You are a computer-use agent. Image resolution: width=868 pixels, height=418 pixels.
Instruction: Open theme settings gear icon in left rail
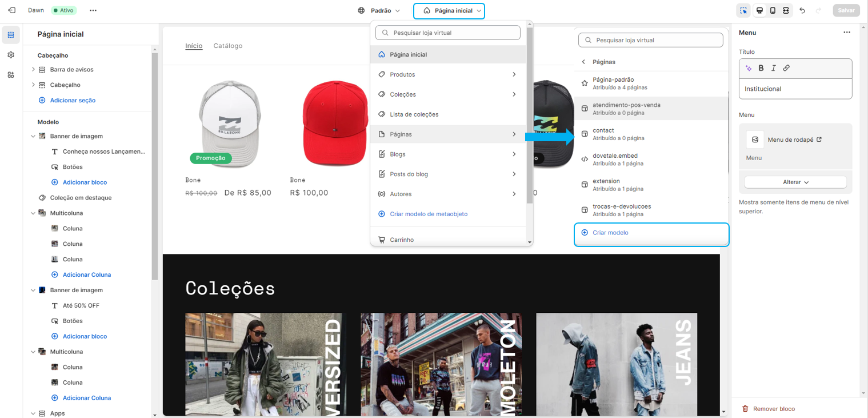[x=11, y=55]
